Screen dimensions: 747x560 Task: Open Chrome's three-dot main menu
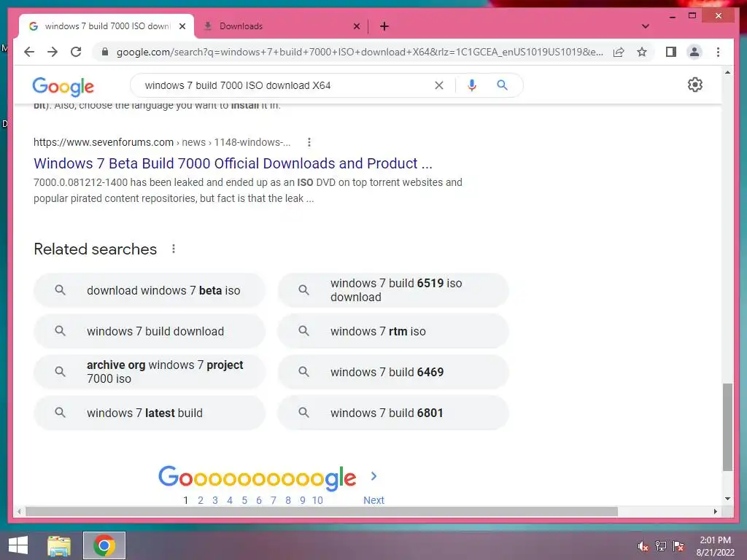tap(718, 52)
